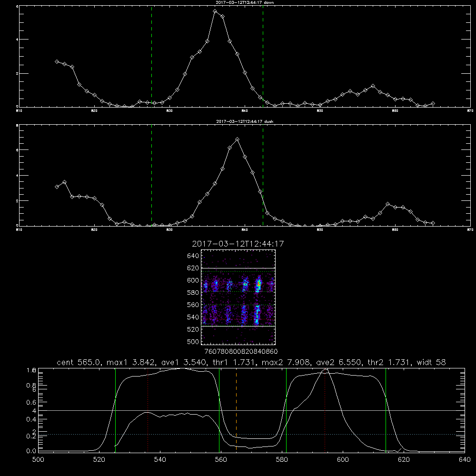The height and width of the screenshot is (476, 476).
Task: Click the secondary peak near 857 on the dawn curve
Action: click(x=373, y=86)
